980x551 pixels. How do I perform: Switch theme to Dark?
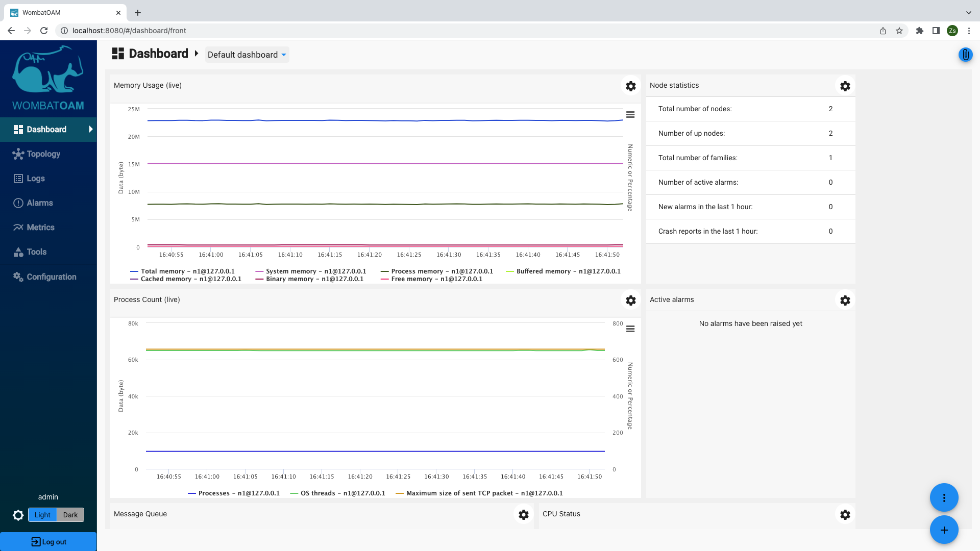tap(70, 515)
